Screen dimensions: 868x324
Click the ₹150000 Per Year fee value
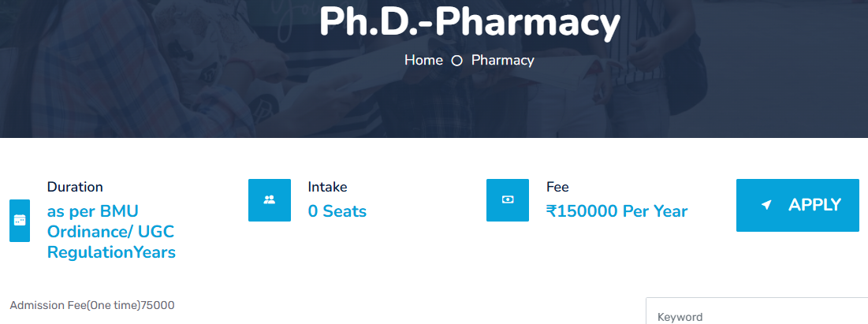click(617, 211)
